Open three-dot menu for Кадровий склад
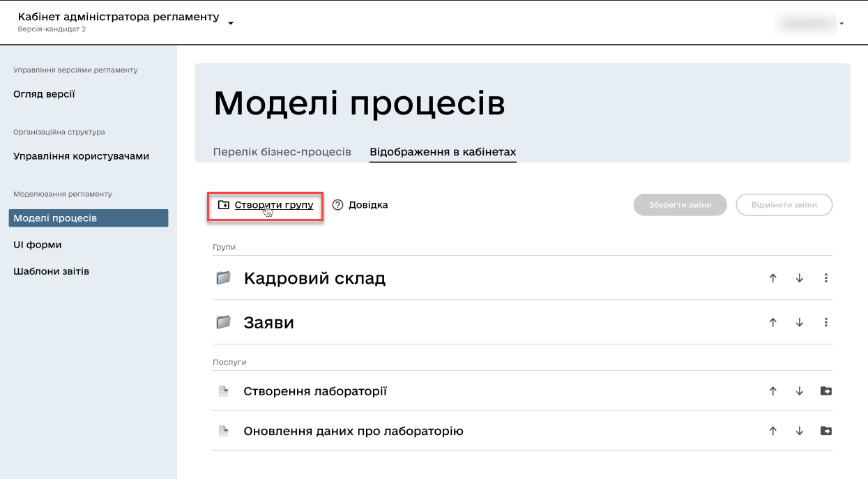Viewport: 868px width, 479px height. point(826,278)
